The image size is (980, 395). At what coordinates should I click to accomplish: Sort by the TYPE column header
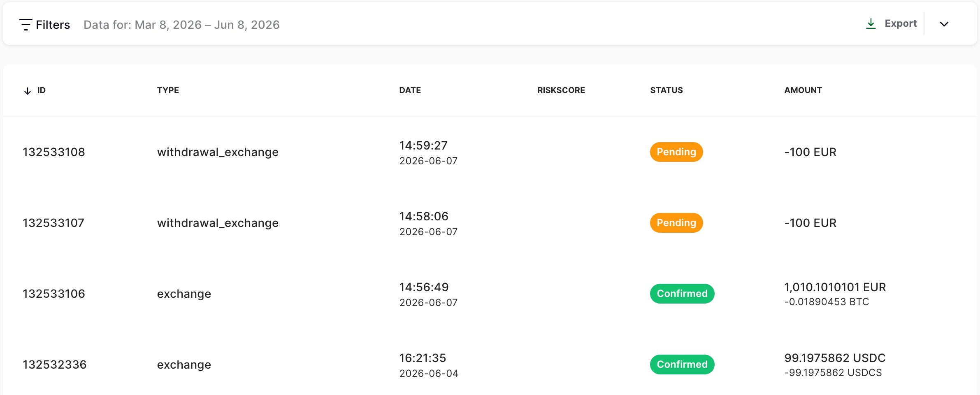click(168, 90)
